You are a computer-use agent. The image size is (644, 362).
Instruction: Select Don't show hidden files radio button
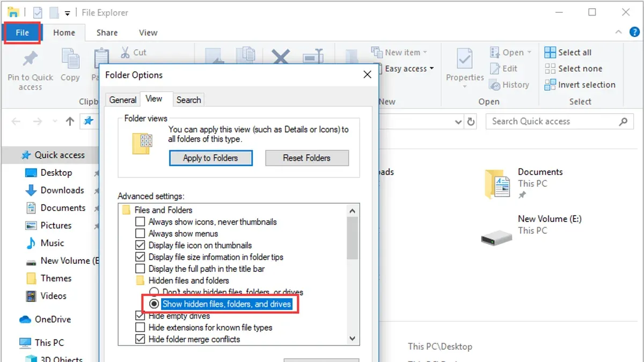click(x=154, y=292)
